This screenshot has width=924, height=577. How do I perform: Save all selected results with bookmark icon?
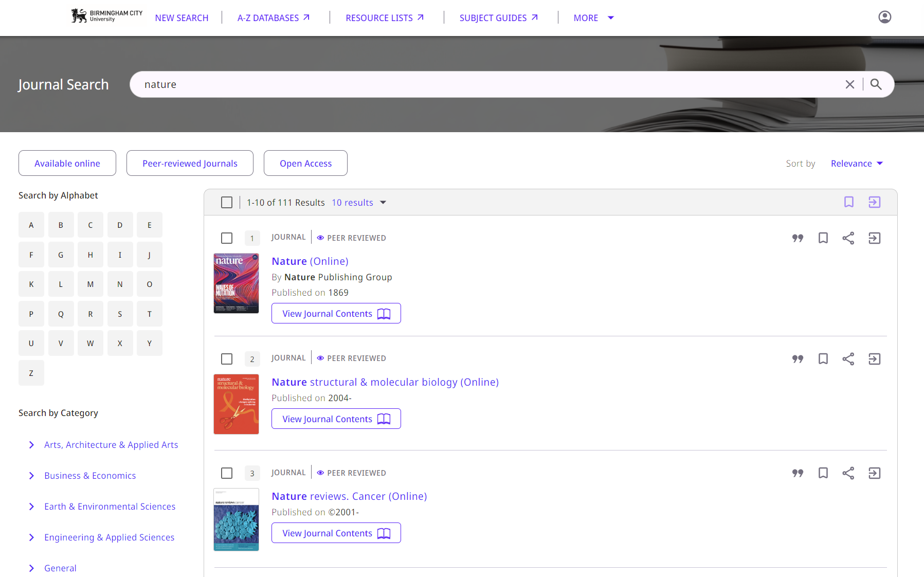pyautogui.click(x=848, y=202)
